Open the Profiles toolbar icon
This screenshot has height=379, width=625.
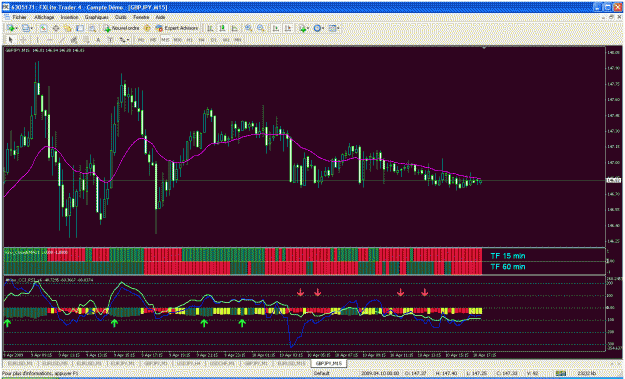pyautogui.click(x=26, y=28)
